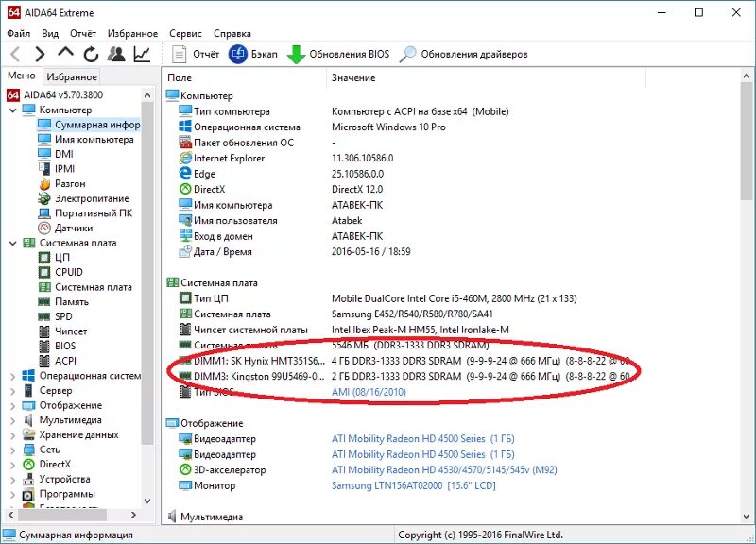This screenshot has width=756, height=544.
Task: Open the DMI tree item
Action: click(56, 154)
